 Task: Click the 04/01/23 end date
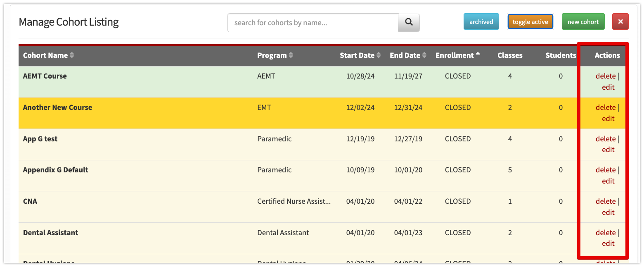click(408, 233)
